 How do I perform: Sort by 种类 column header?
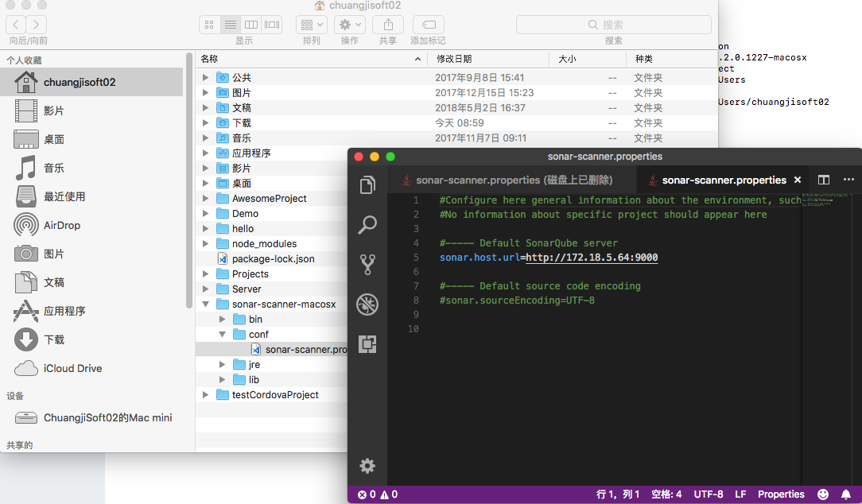coord(672,59)
